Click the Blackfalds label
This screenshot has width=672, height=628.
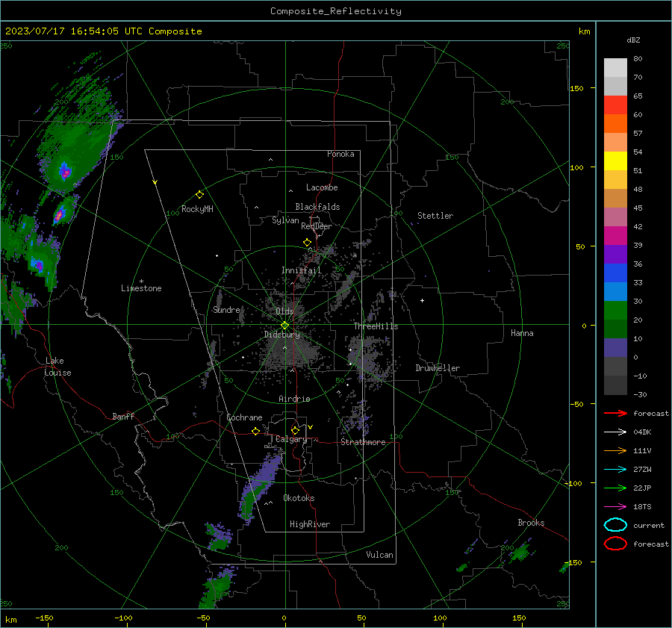pyautogui.click(x=317, y=207)
